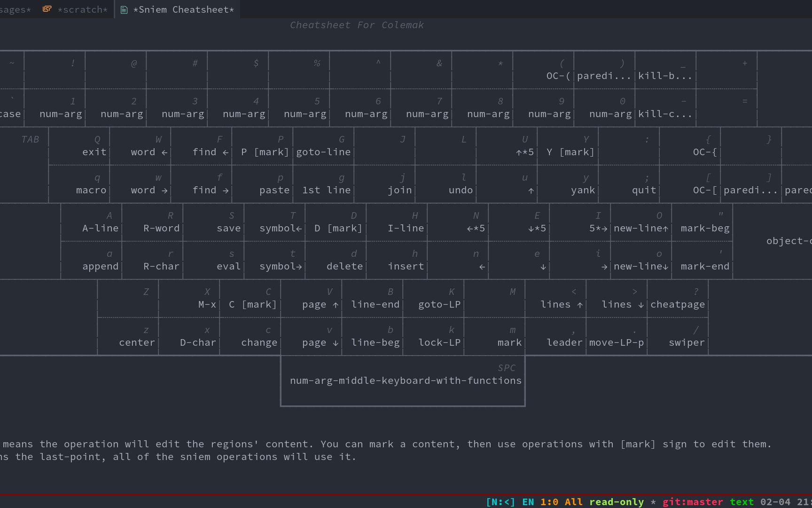Click the SPC num-arg-middle-keyboard-with-functions box
Screen dimensions: 812x508
403,381
